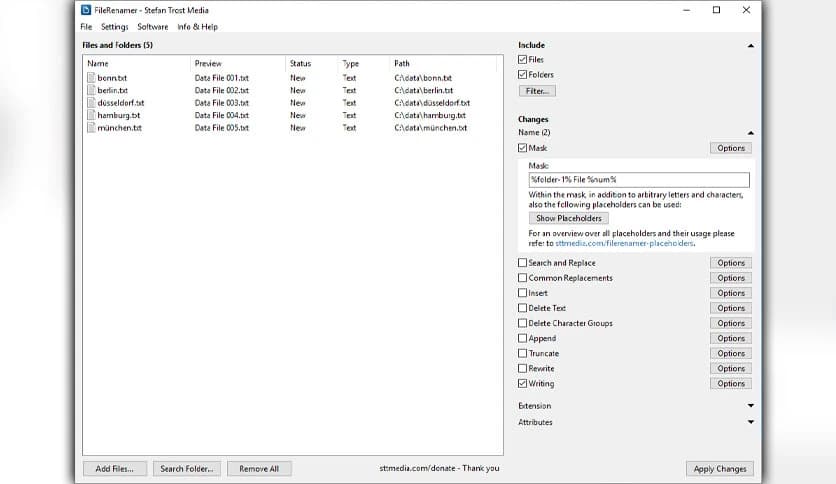Open Options for Common Replacements

tap(731, 278)
